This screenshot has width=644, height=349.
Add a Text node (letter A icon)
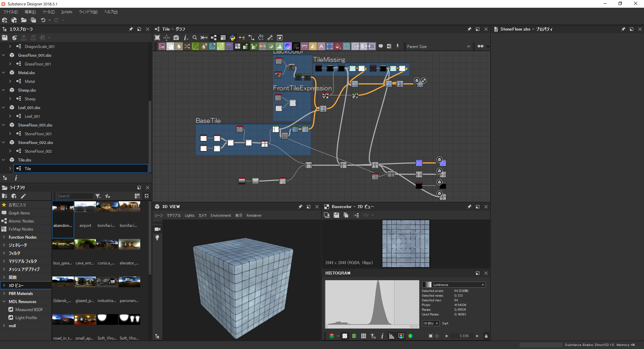tap(321, 46)
